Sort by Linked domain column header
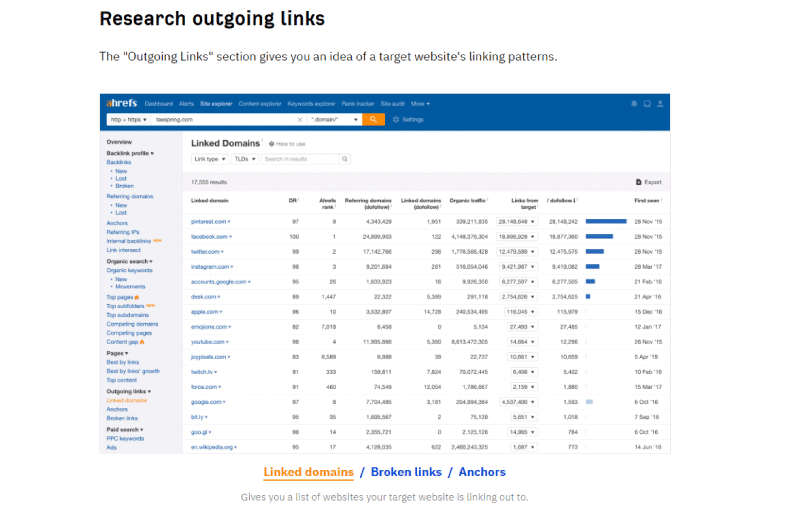Viewport: 800px width, 530px height. pyautogui.click(x=210, y=200)
